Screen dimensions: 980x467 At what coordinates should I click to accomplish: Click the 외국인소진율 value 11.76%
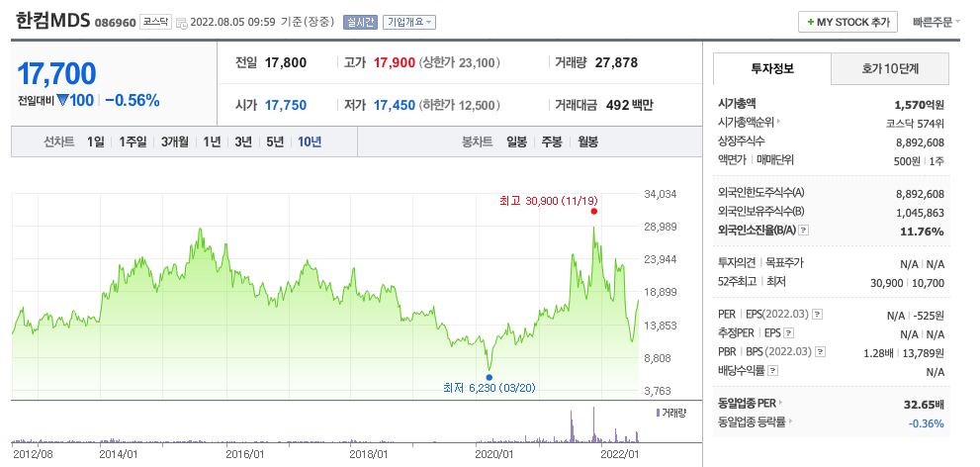[x=923, y=232]
